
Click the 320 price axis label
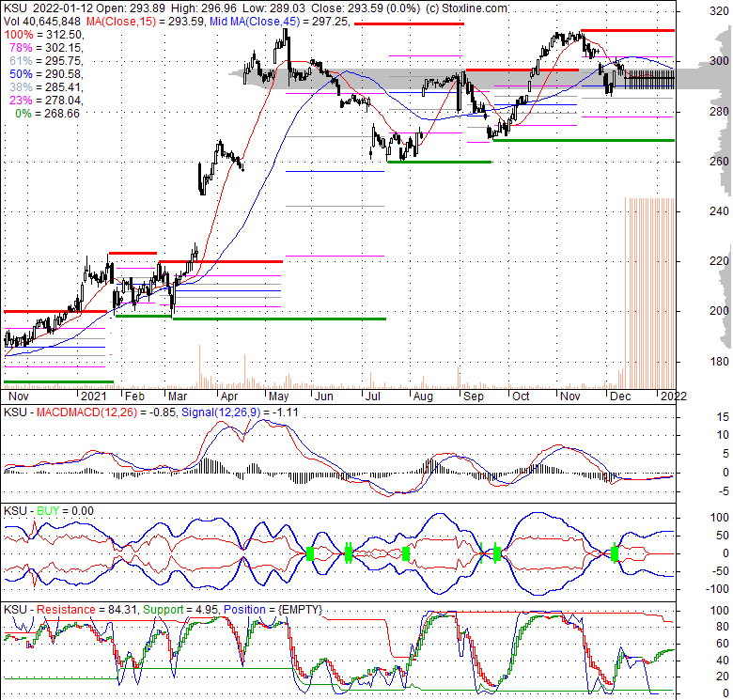click(719, 11)
